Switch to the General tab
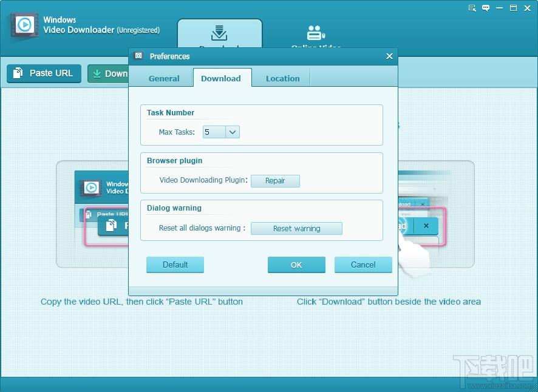 (164, 78)
